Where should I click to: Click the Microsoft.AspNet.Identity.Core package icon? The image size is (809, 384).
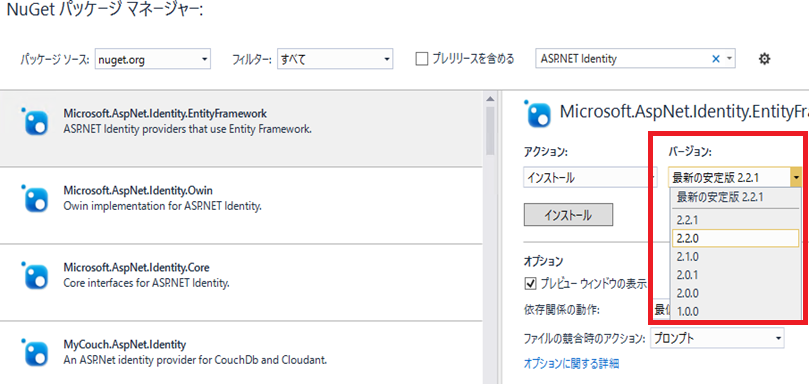tap(35, 275)
